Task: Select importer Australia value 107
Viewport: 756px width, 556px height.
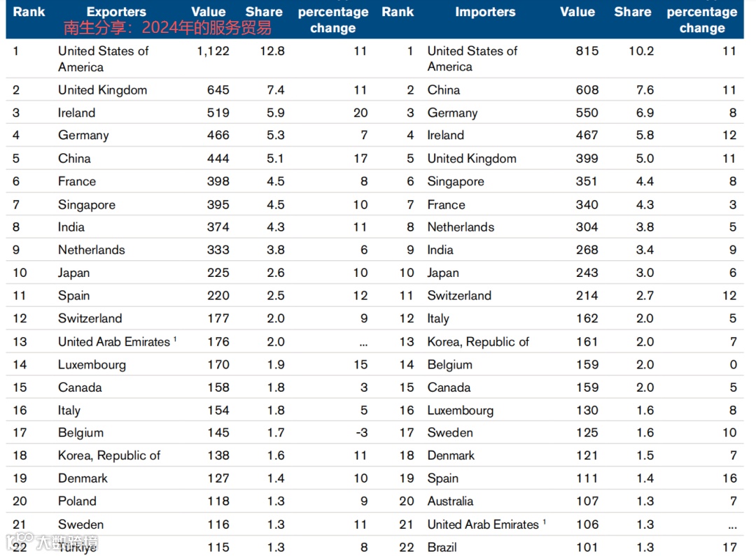Action: coord(587,501)
